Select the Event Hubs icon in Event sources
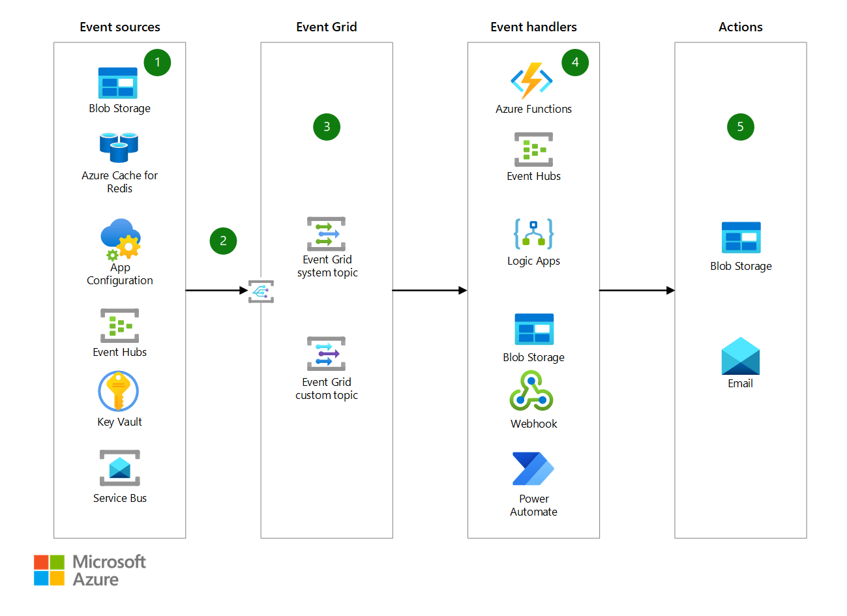This screenshot has width=847, height=616. click(119, 325)
